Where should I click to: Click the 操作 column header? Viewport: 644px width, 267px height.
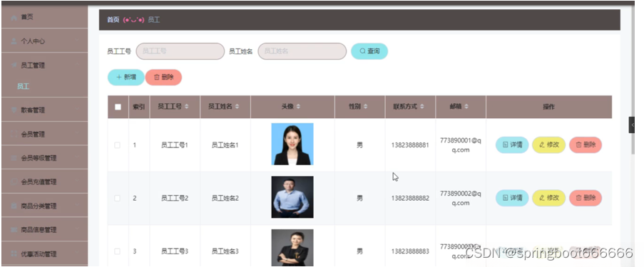tap(548, 107)
